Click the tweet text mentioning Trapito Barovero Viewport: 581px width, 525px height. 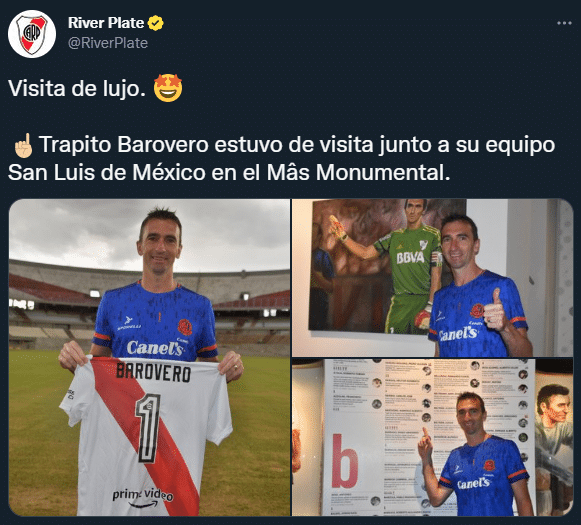tap(282, 158)
